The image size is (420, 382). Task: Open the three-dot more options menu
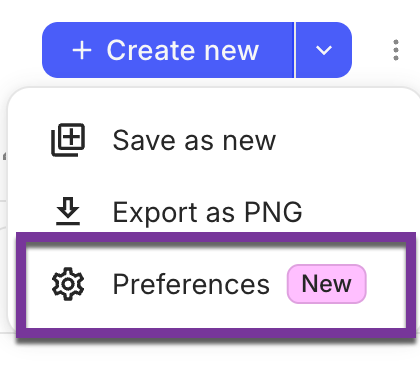pos(396,50)
